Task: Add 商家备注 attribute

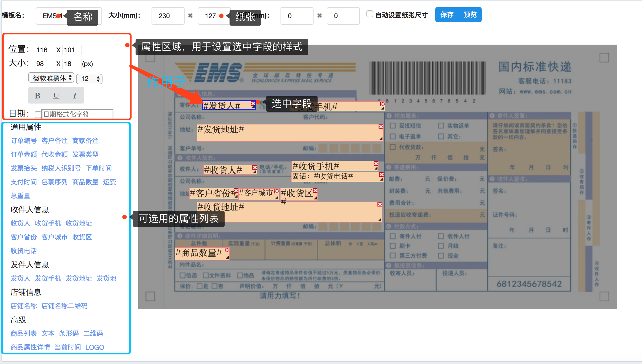Action: coord(85,141)
